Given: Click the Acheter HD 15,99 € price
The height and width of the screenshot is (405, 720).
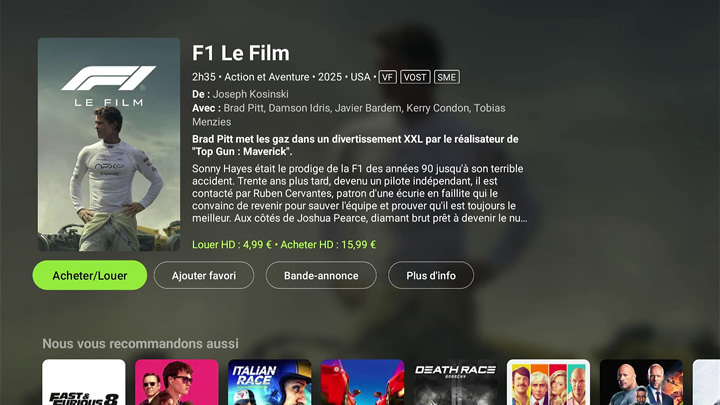Looking at the screenshot, I should (328, 245).
